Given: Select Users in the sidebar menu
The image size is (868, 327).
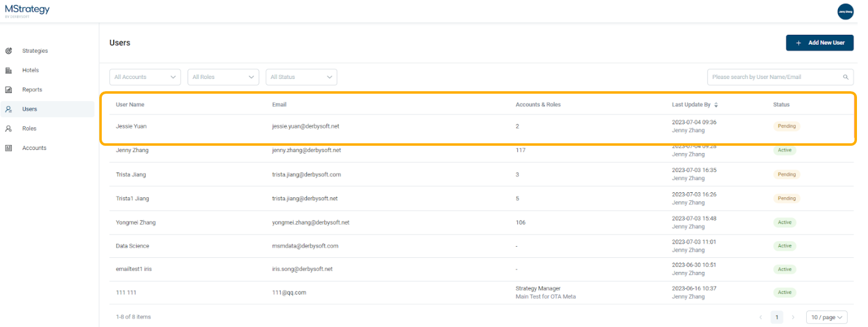Looking at the screenshot, I should coord(29,109).
